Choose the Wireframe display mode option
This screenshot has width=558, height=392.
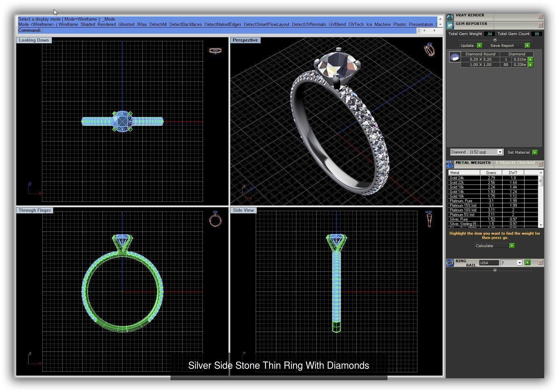68,25
